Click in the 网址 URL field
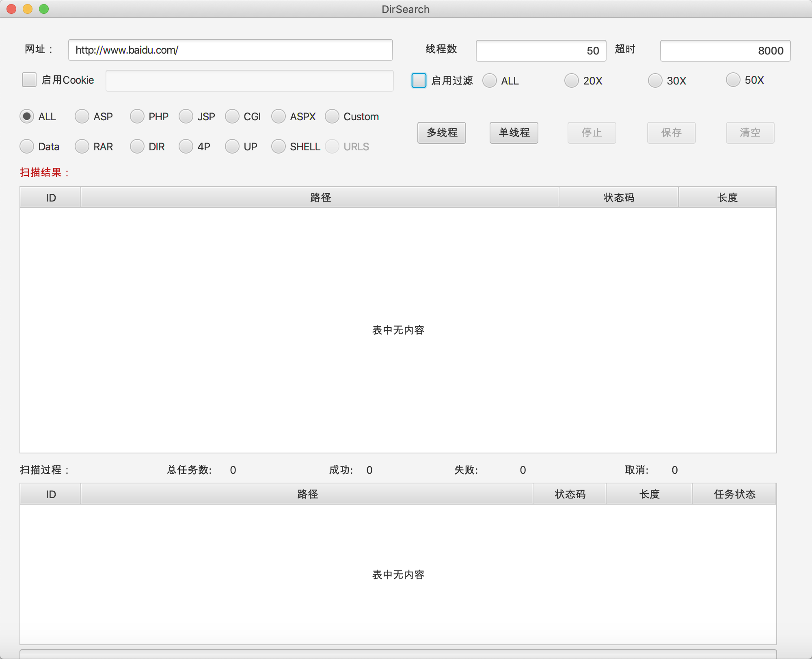 point(230,50)
